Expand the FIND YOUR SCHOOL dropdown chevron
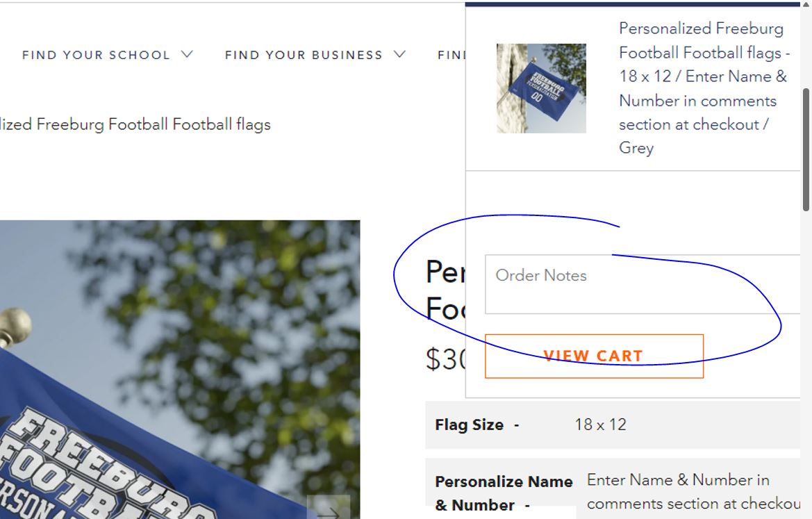 click(185, 53)
